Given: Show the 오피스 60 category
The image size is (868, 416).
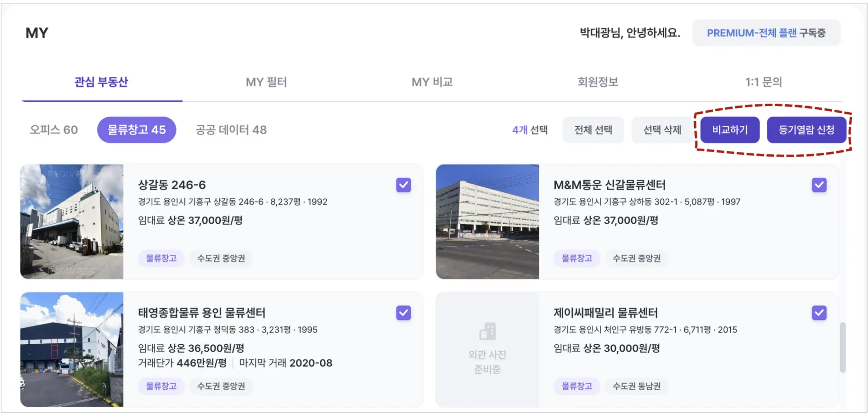Looking at the screenshot, I should [x=54, y=130].
